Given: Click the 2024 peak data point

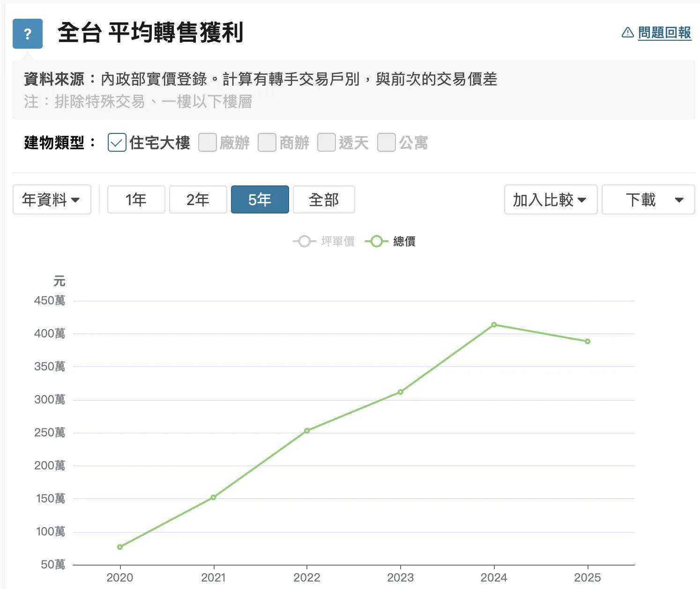Looking at the screenshot, I should tap(494, 324).
